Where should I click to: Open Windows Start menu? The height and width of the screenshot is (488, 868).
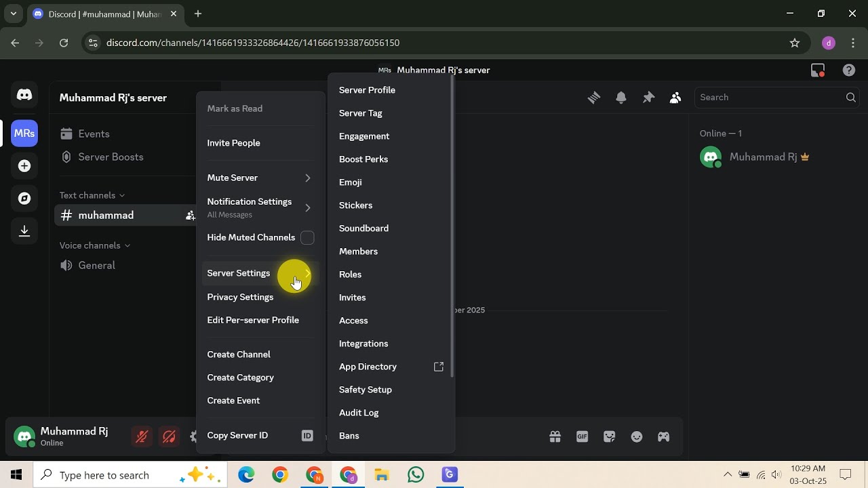pyautogui.click(x=16, y=475)
